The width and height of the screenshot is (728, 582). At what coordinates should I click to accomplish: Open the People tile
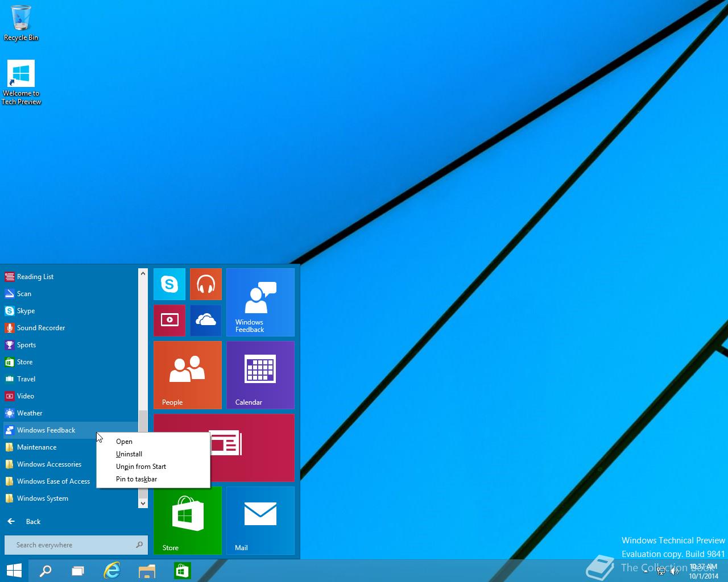click(x=188, y=375)
